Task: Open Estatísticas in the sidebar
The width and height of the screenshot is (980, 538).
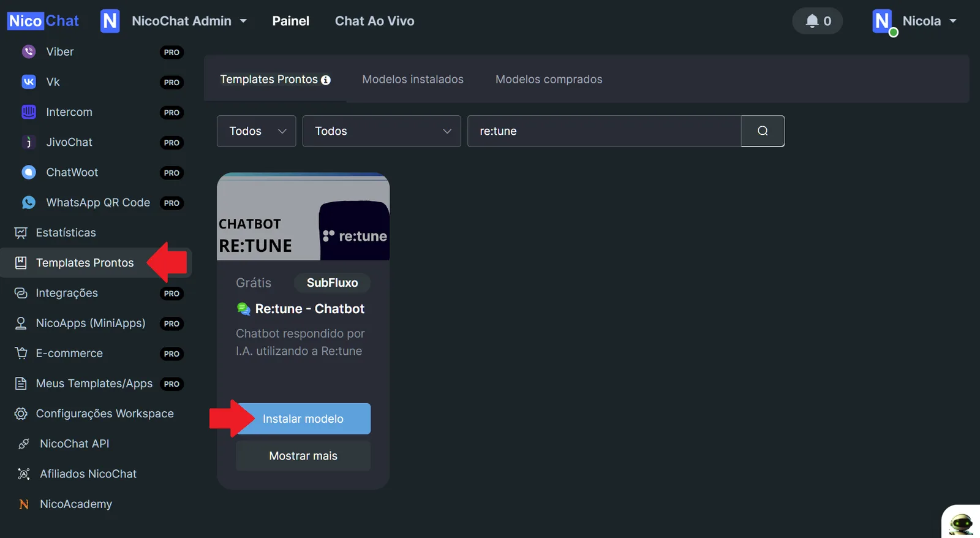Action: [66, 233]
